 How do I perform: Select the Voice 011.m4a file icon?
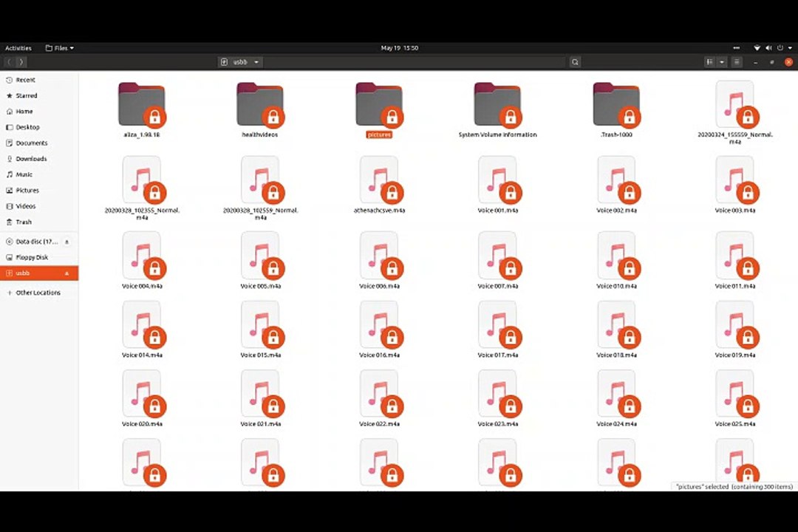click(x=735, y=255)
